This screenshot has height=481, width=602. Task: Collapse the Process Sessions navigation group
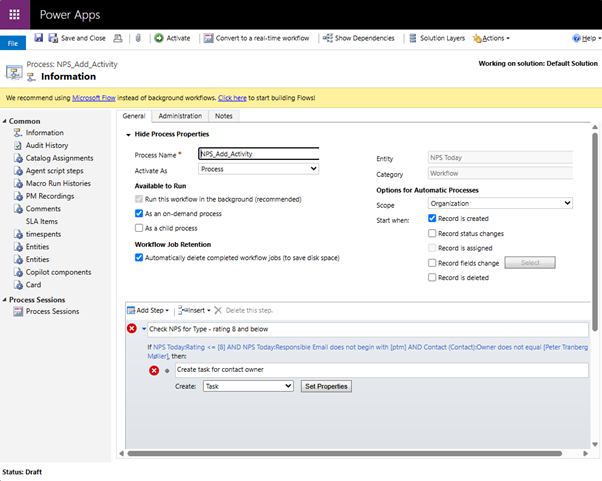click(x=5, y=299)
